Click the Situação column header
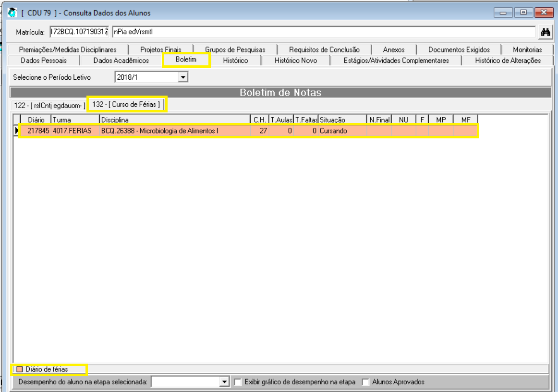The image size is (558, 392). [x=342, y=120]
